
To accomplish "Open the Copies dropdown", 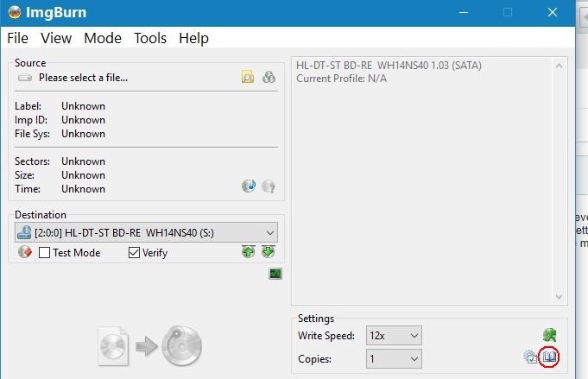I will [394, 359].
